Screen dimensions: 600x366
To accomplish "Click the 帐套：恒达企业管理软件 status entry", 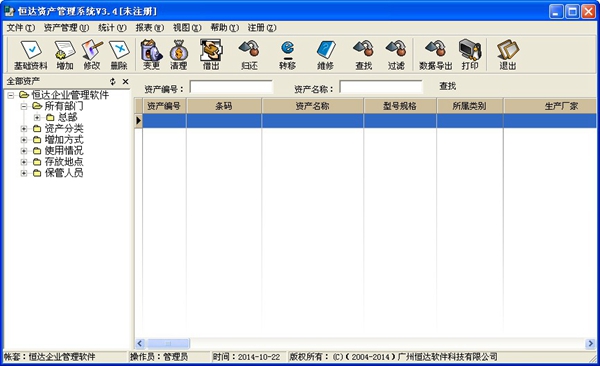I will [x=50, y=357].
